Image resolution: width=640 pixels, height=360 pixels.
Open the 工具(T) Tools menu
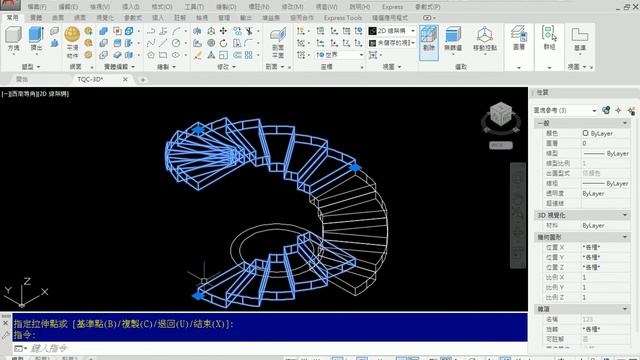pos(194,7)
